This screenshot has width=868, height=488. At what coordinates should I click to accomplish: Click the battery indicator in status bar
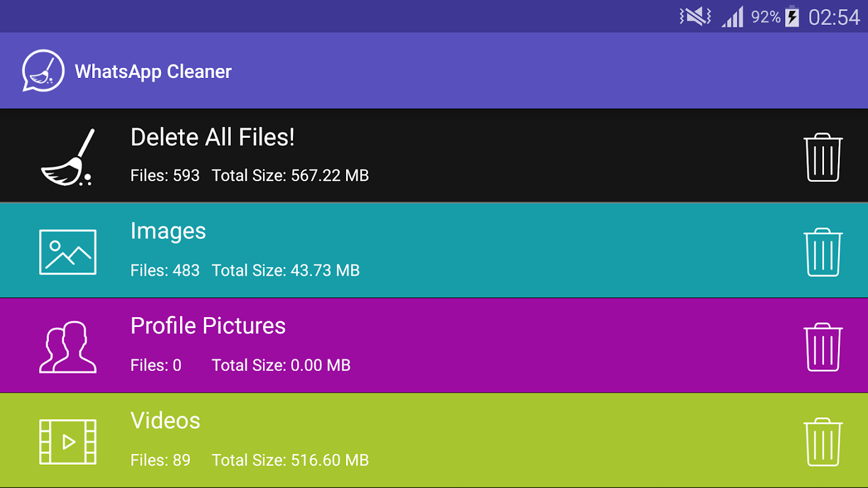pos(792,16)
